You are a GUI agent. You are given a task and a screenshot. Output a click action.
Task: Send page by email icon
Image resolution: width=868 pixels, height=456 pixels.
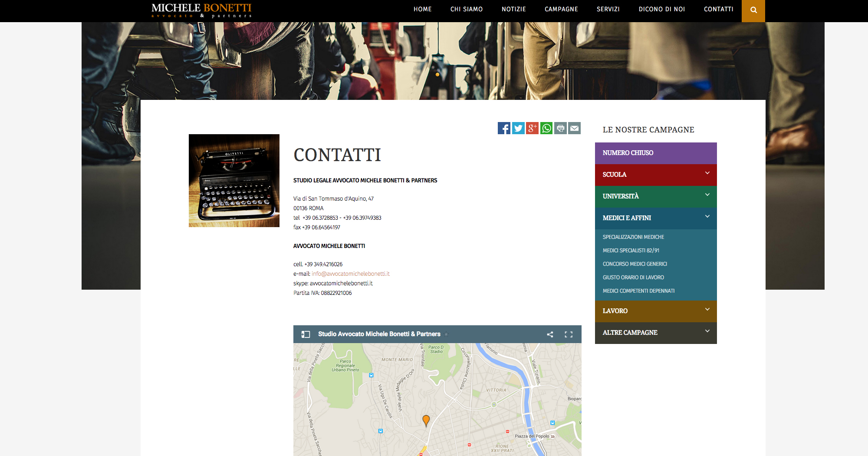click(x=574, y=128)
